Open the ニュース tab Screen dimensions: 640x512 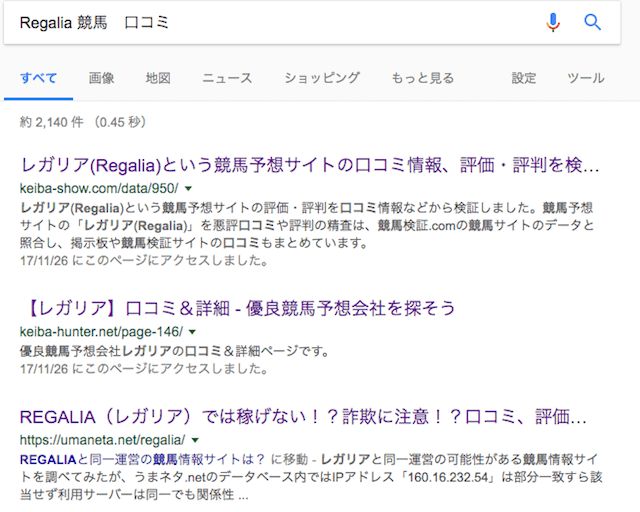click(227, 78)
